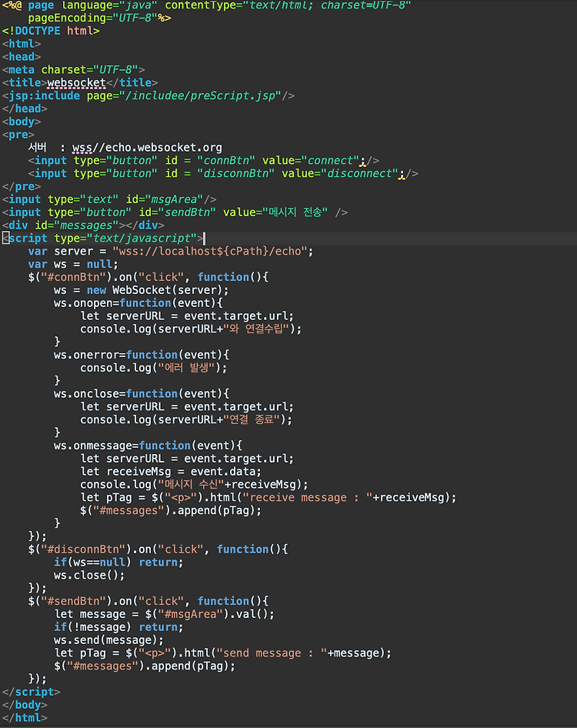Click the "메시지 수신" console.log line
This screenshot has width=577, height=728.
coord(194,485)
